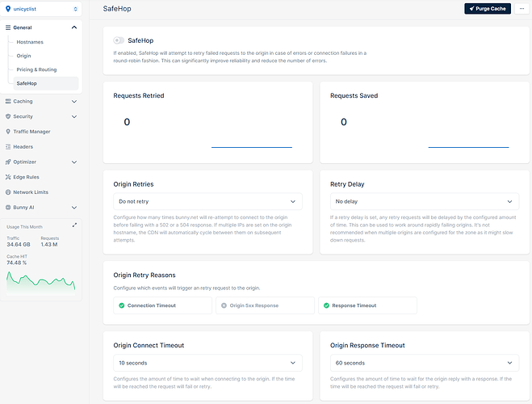This screenshot has height=404, width=532.
Task: Click the Bunny AI chip icon
Action: point(8,208)
